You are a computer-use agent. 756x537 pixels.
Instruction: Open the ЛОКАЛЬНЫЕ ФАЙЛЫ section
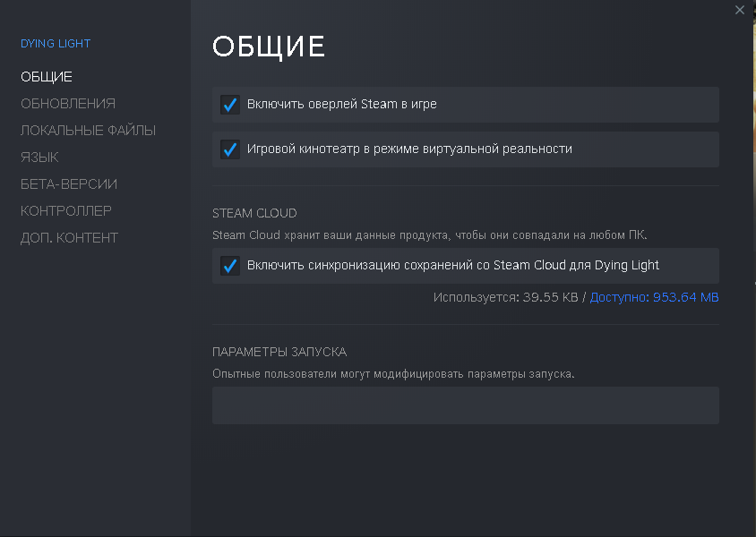88,131
